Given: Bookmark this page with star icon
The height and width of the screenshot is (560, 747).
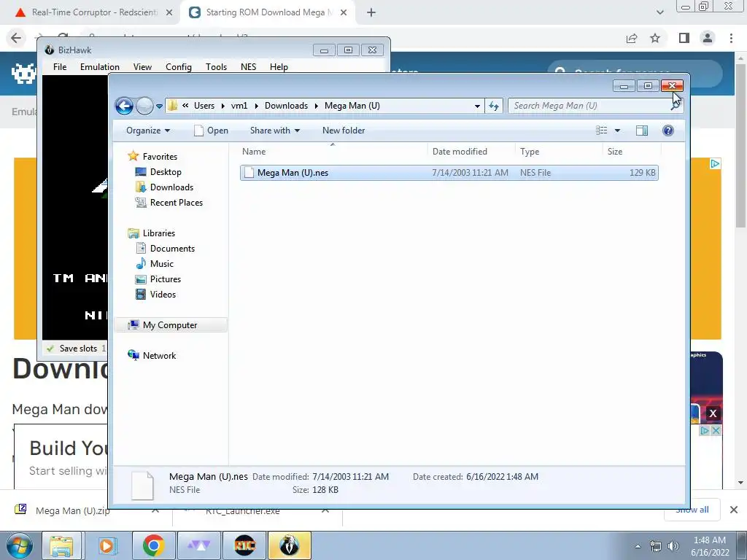Looking at the screenshot, I should click(655, 38).
